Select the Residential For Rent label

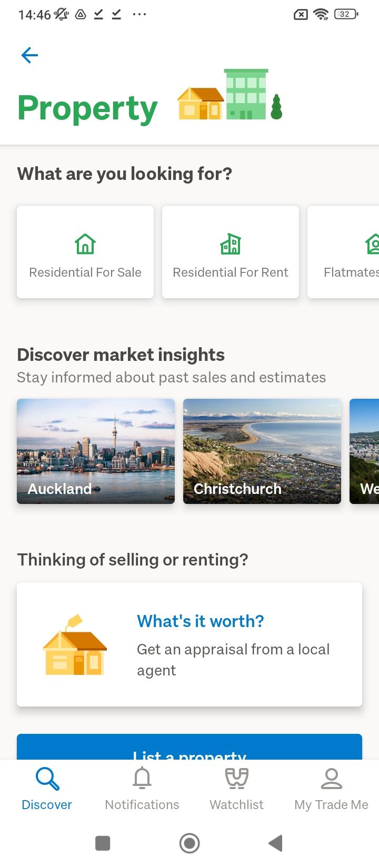tap(231, 272)
